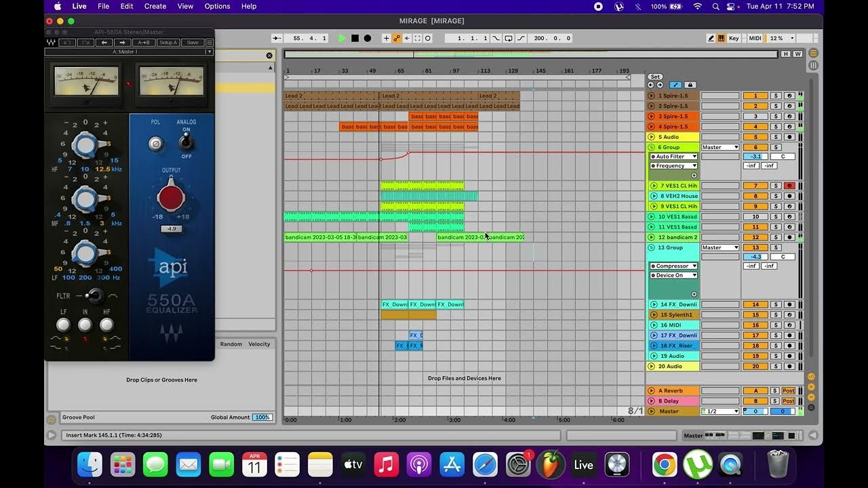Add automation lane under 6 Group

pyautogui.click(x=694, y=176)
